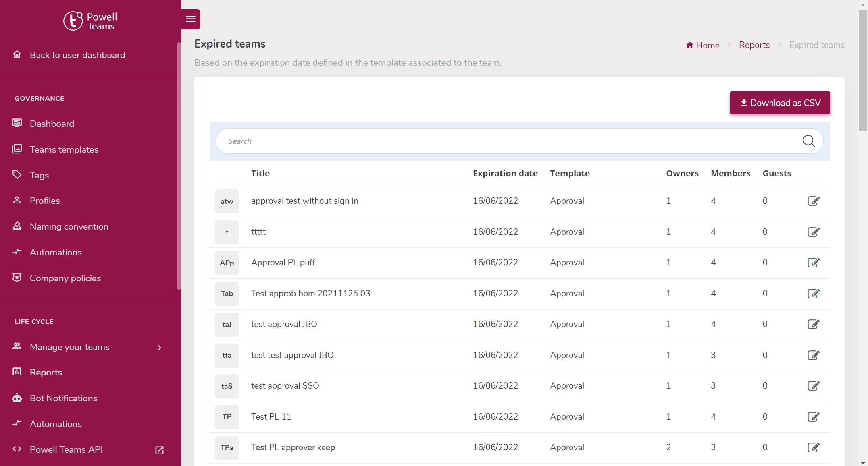Click the 'Test approb bbm 20211125 03' title

click(x=310, y=294)
